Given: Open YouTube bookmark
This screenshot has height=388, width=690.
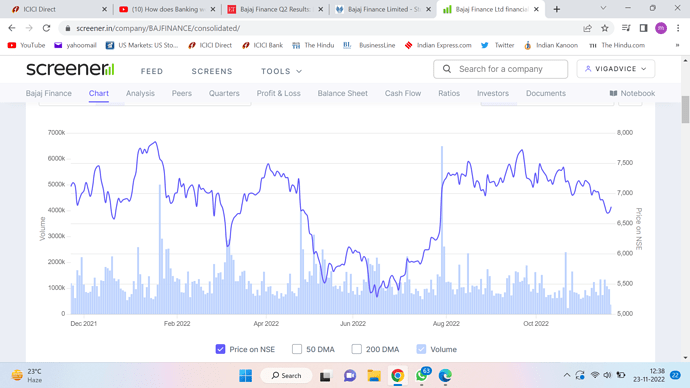Looking at the screenshot, I should (26, 45).
